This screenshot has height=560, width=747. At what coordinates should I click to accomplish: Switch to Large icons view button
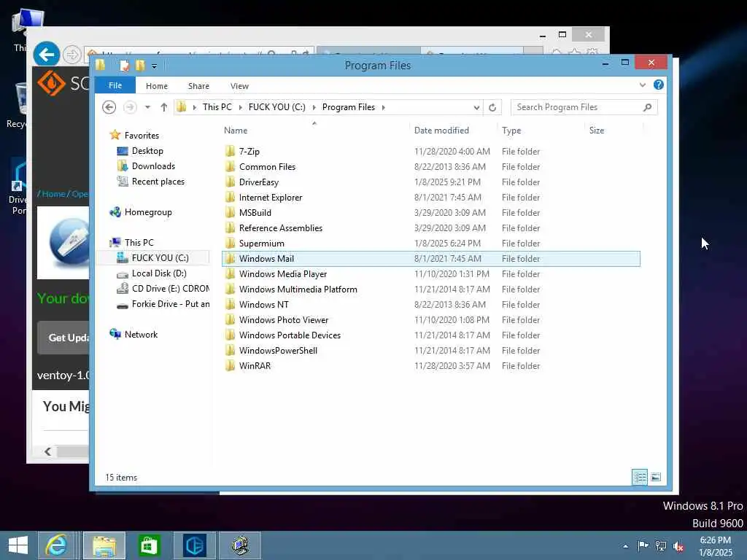(656, 477)
